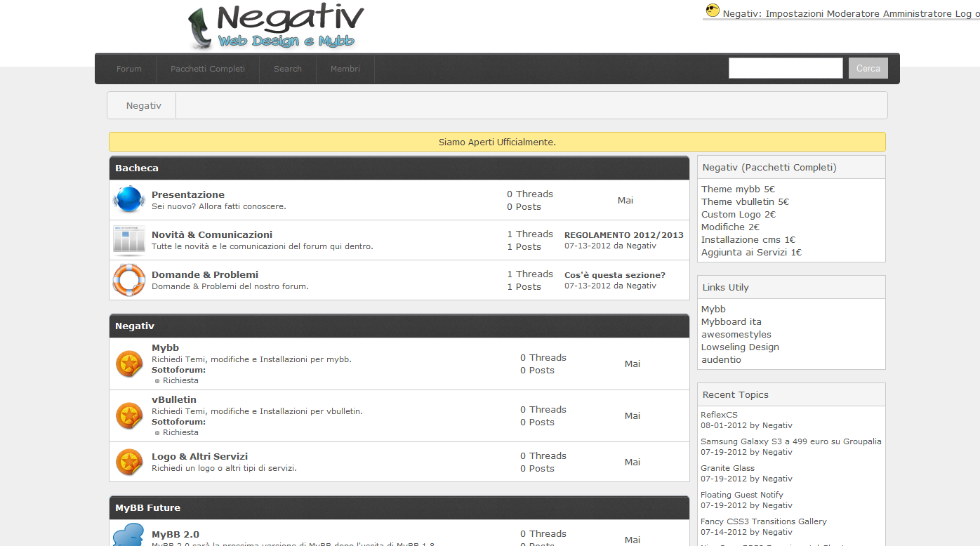This screenshot has height=546, width=980.
Task: Visit the awesomestyles link in Links Utily
Action: (x=736, y=335)
